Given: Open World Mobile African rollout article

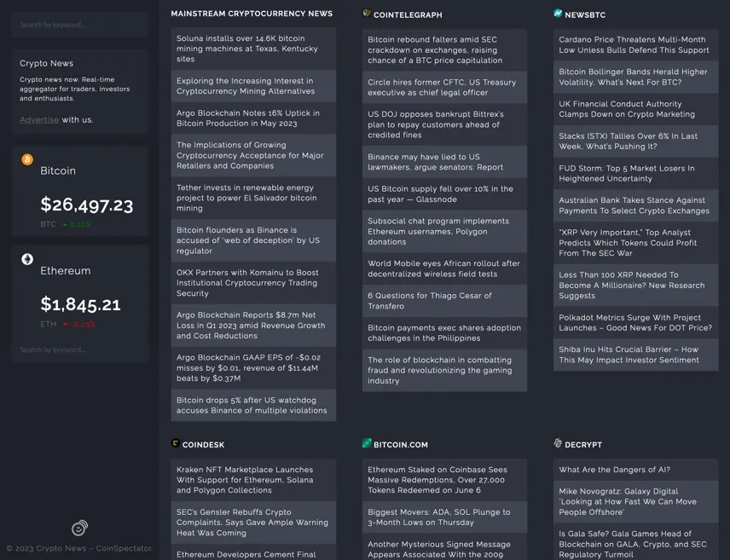Looking at the screenshot, I should coord(444,268).
